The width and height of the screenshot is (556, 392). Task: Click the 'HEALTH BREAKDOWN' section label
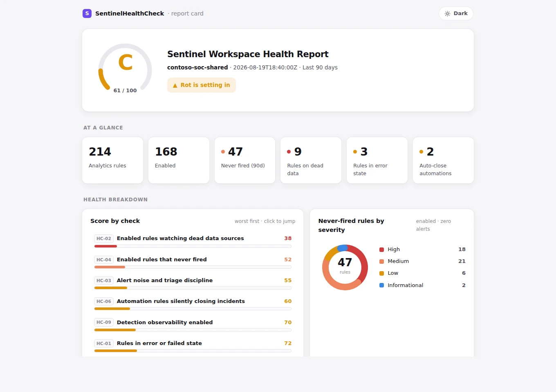(115, 200)
